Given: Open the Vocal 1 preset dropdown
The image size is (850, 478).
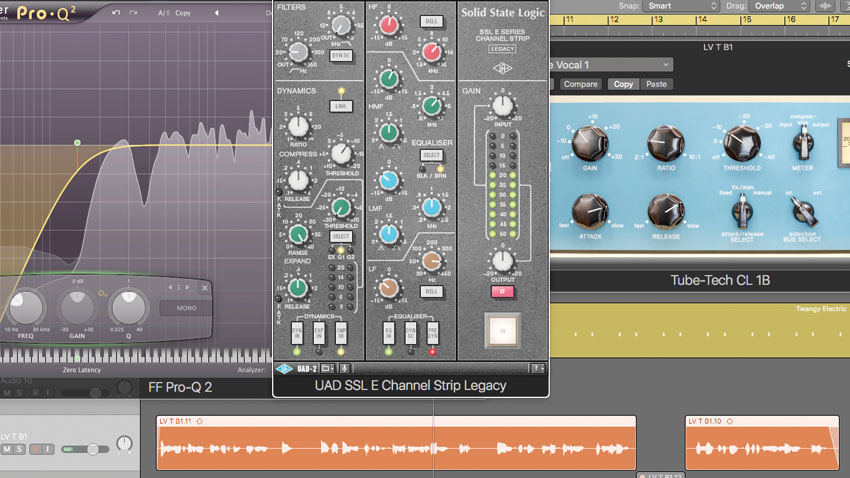Looking at the screenshot, I should click(611, 65).
